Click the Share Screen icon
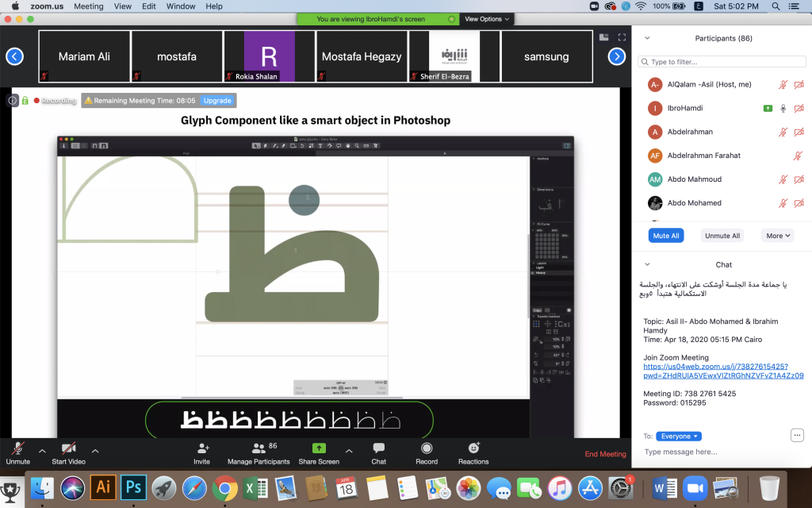 click(319, 448)
